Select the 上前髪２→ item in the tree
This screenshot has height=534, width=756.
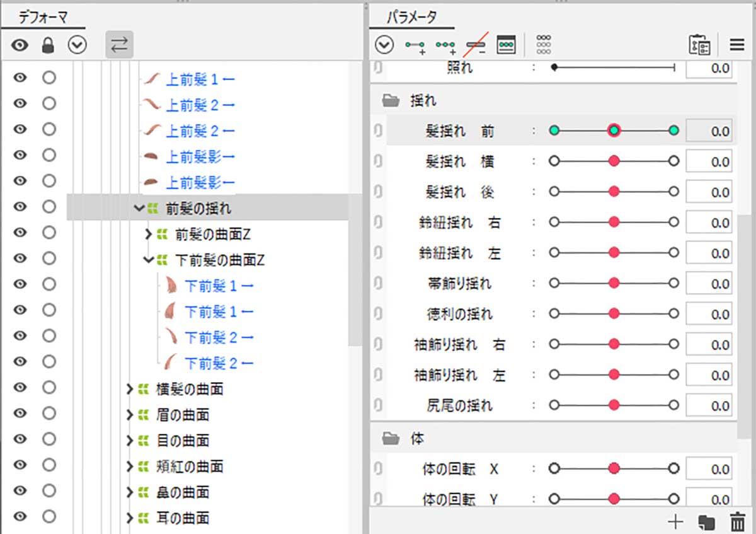coord(201,105)
